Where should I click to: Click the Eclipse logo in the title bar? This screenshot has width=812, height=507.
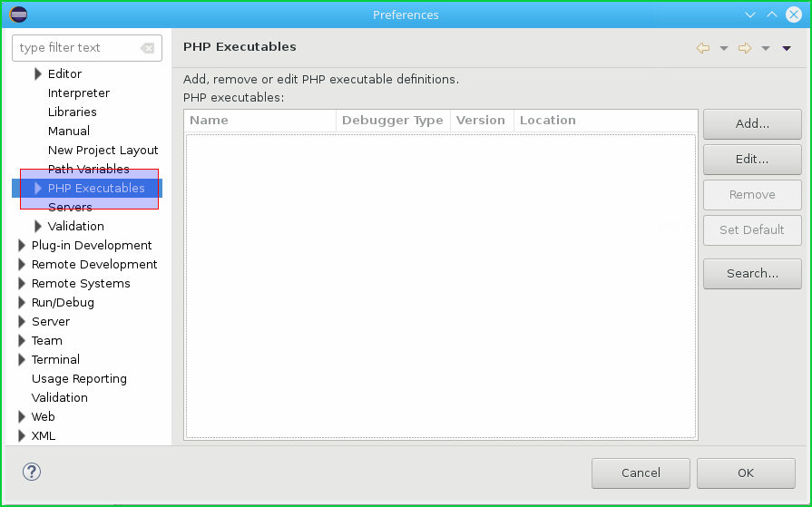coord(19,15)
